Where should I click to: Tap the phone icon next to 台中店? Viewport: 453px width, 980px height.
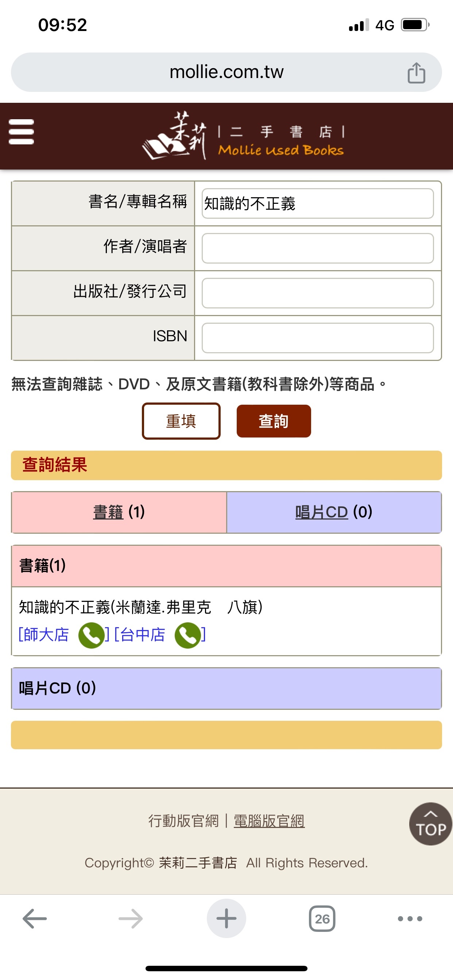click(x=188, y=635)
